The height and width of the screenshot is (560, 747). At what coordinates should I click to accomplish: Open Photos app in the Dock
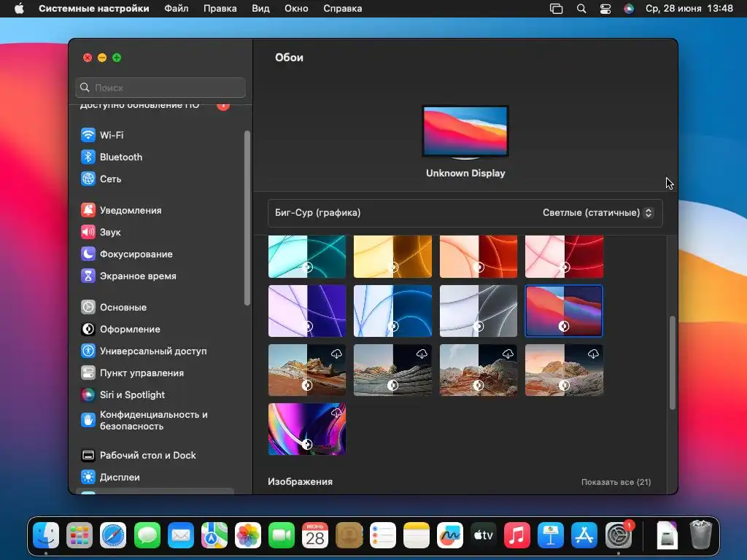pyautogui.click(x=248, y=535)
